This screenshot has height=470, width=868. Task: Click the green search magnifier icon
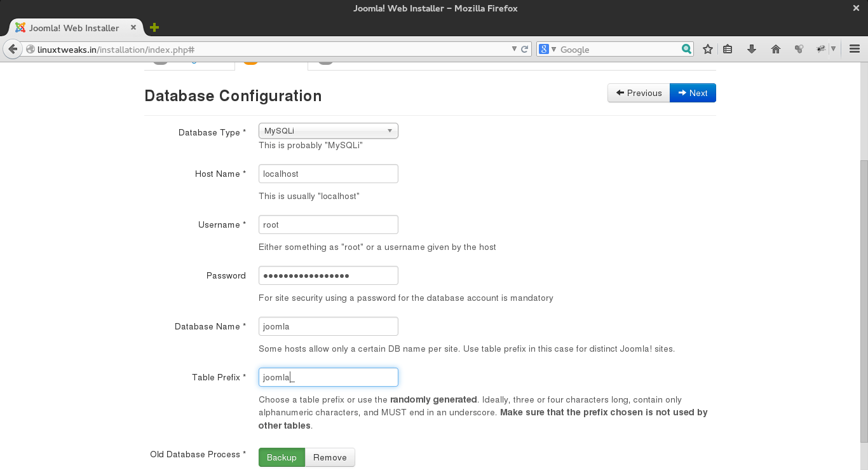pos(686,49)
